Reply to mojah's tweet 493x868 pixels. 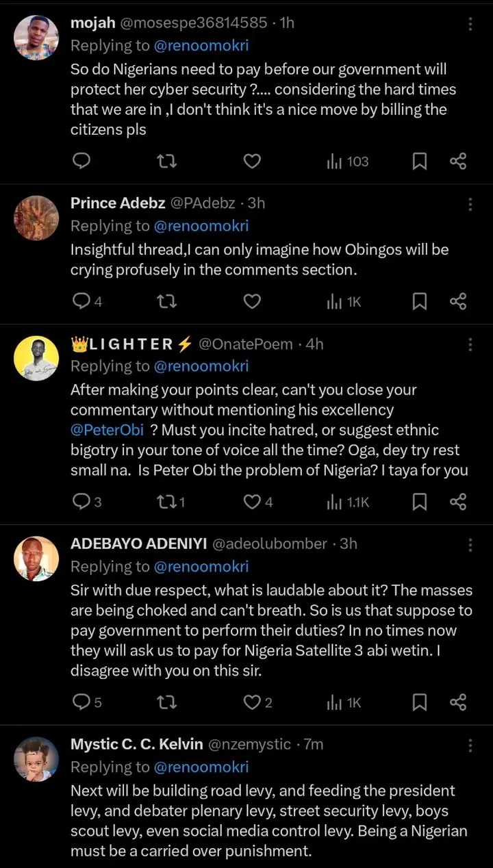[x=81, y=162]
